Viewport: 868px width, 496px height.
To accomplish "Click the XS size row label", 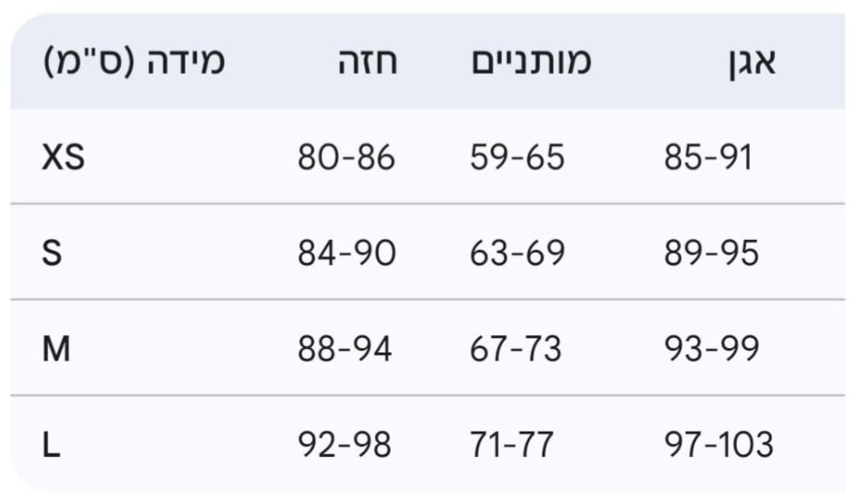I will pos(63,158).
